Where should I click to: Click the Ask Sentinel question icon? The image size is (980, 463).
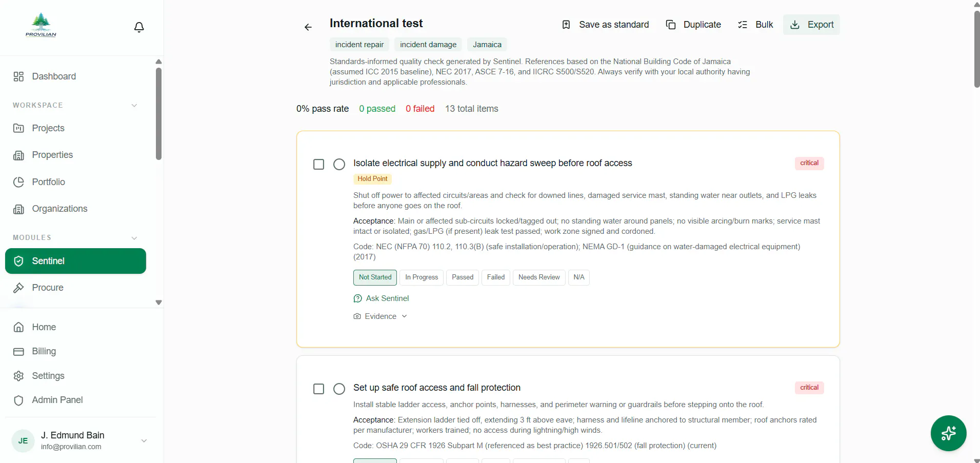tap(357, 298)
